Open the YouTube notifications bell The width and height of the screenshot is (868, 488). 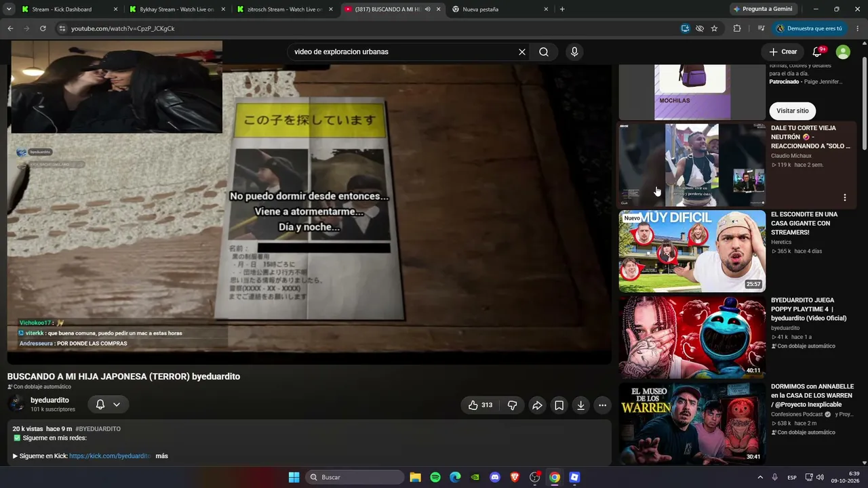point(818,52)
